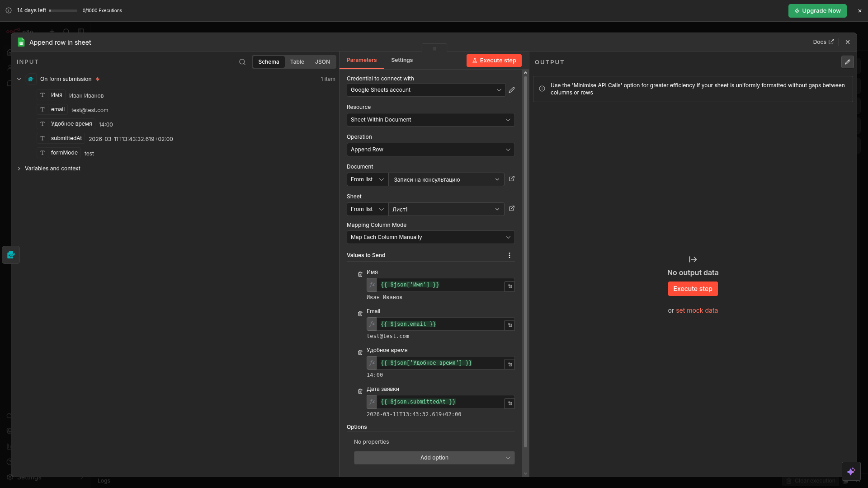
Task: Delete the Имя field mapping
Action: coord(360,274)
